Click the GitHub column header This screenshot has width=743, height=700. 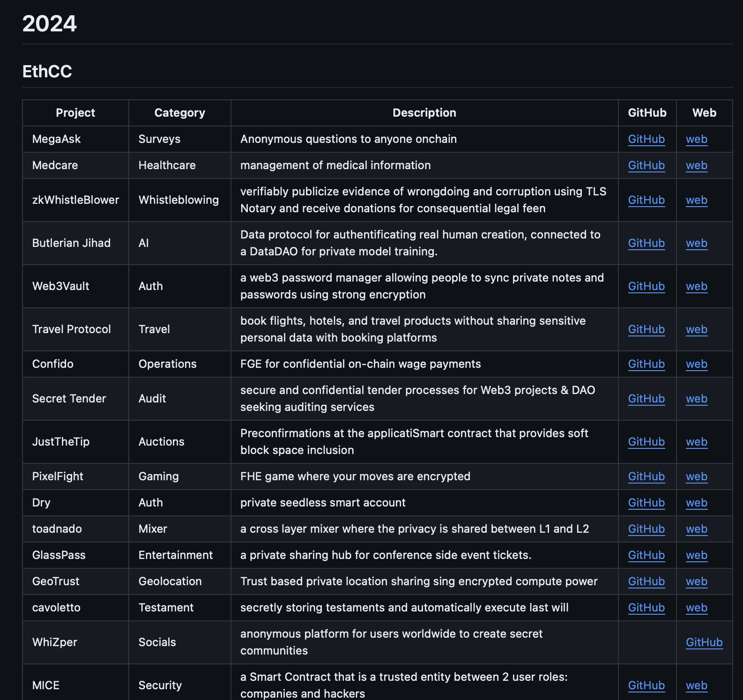[647, 113]
